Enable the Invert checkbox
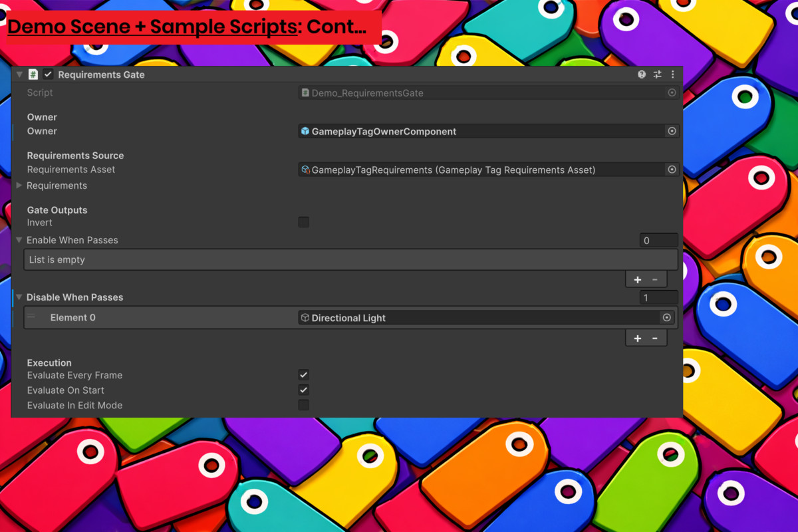 tap(304, 222)
